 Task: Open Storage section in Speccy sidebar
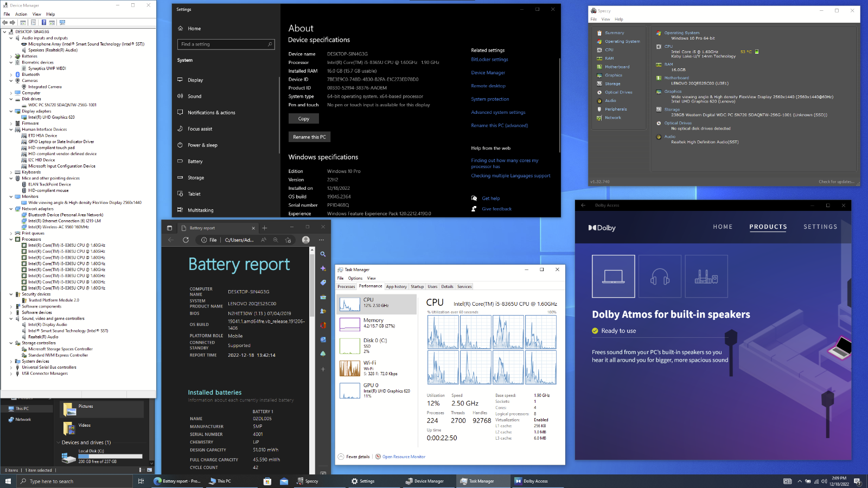click(x=612, y=84)
